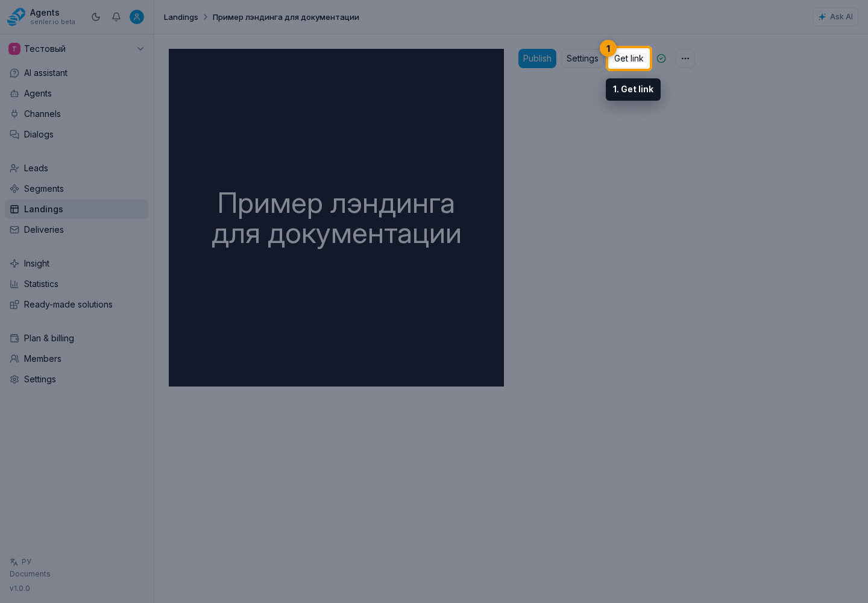Open the three-dots more menu
Viewport: 868px width, 603px height.
point(685,58)
